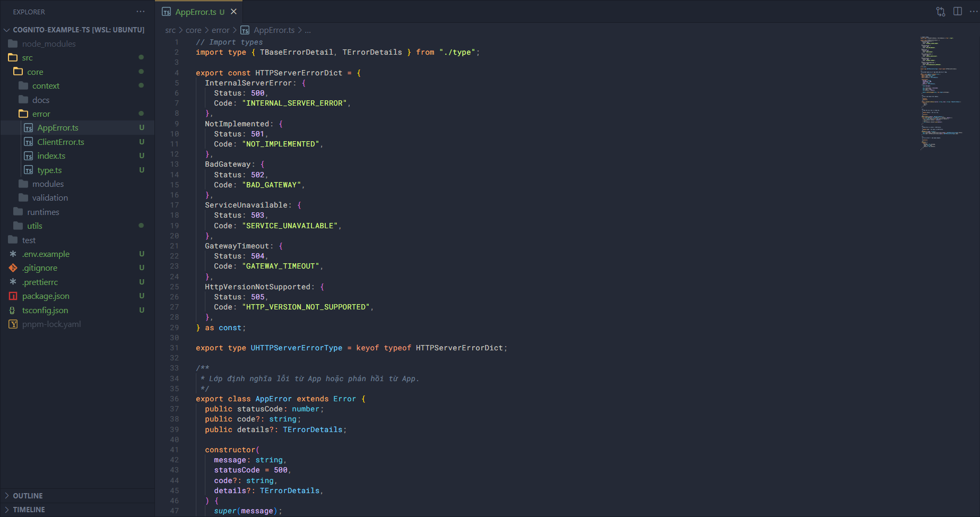980x517 pixels.
Task: Click the src breadcrumb segment
Action: tap(170, 30)
